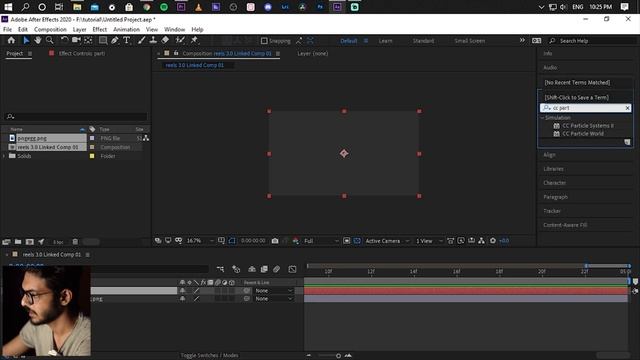Toggle Motion Blur enable in timeline

tap(276, 269)
